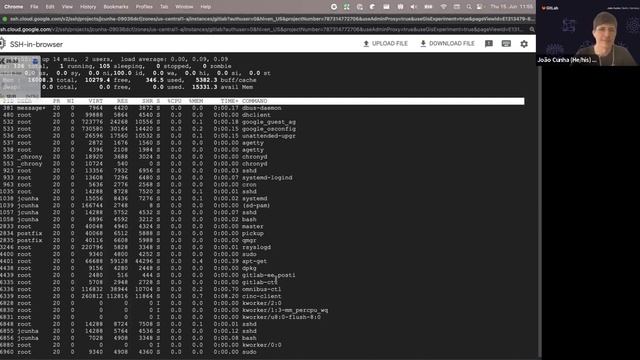The image size is (640, 360).
Task: Open the View menu
Action: 67,7
